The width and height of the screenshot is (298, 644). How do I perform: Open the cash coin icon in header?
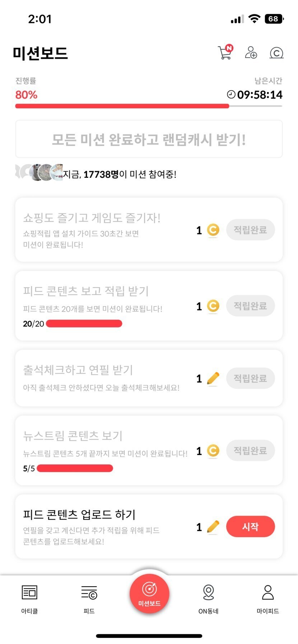(276, 53)
